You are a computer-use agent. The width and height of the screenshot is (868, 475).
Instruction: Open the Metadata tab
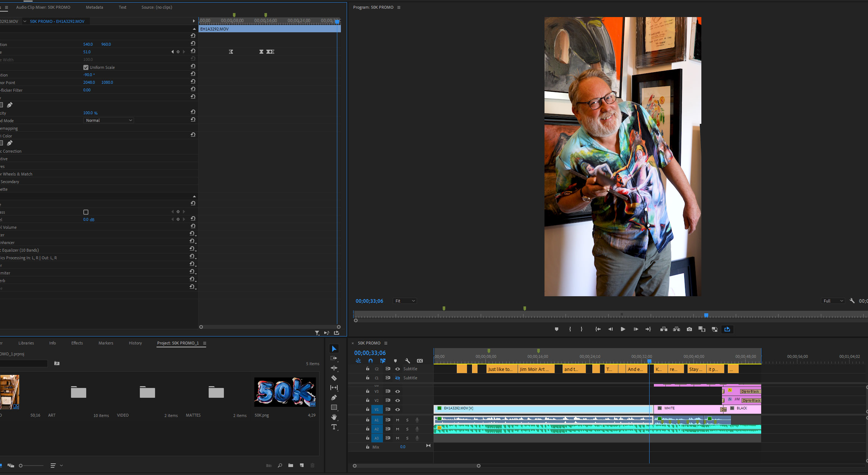pos(94,7)
